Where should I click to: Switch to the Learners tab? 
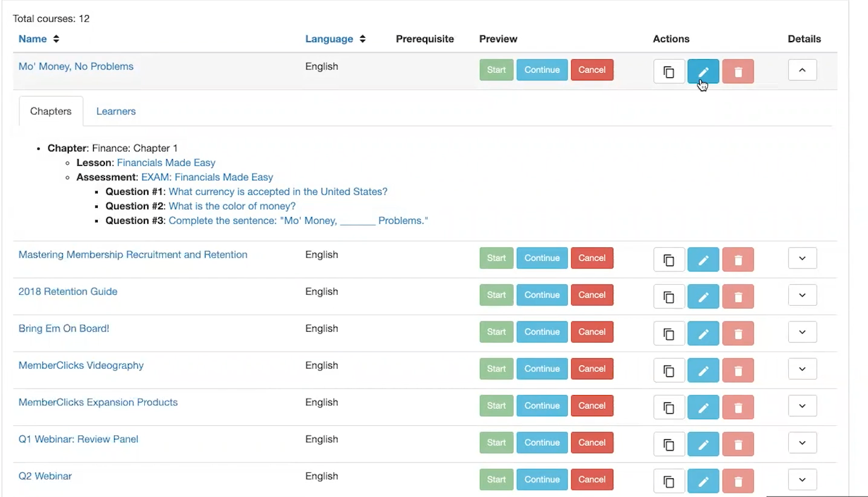[x=116, y=112]
